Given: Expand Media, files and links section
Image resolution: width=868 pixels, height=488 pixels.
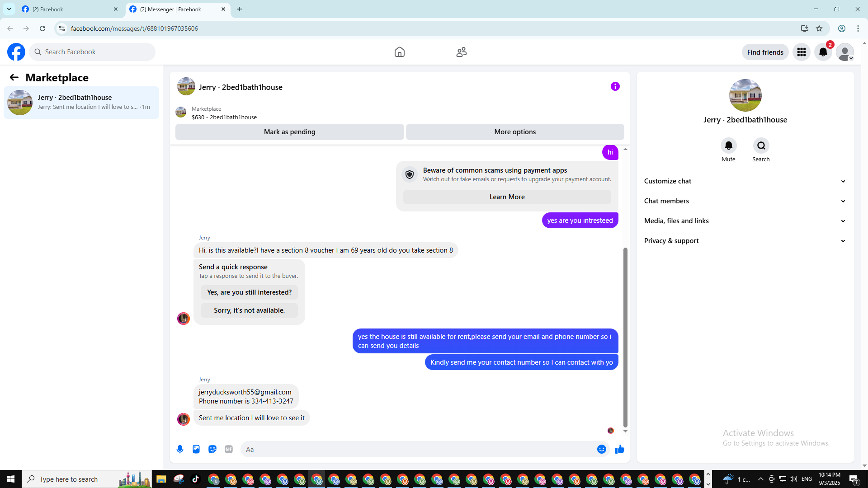Looking at the screenshot, I should (745, 221).
